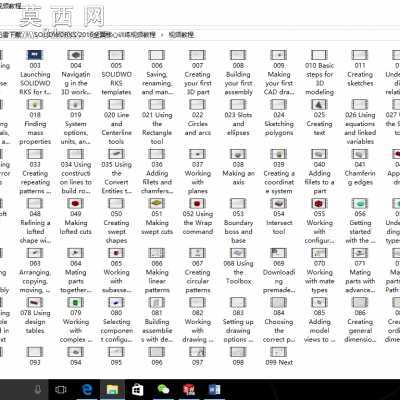Select the 037 Working with planes file
The image size is (400, 400).
coord(197,172)
